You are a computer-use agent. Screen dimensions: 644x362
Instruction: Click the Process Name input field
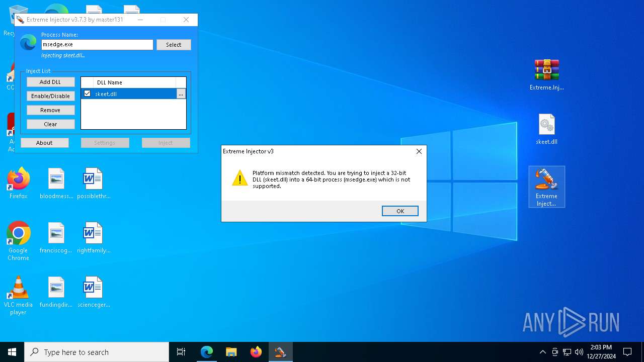tap(97, 45)
